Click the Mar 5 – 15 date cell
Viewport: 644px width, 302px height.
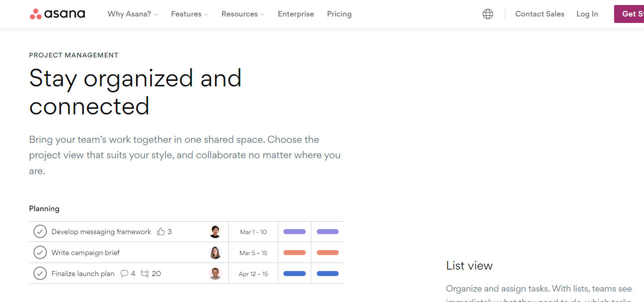tap(253, 253)
